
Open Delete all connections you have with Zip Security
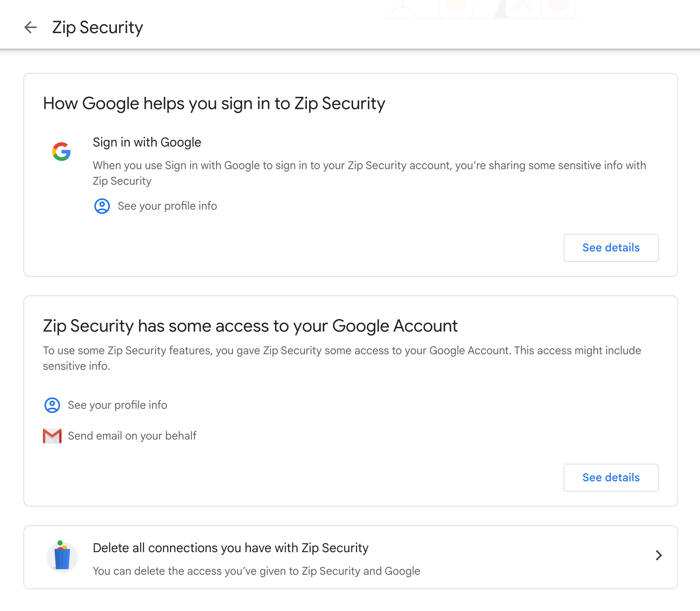(x=230, y=548)
